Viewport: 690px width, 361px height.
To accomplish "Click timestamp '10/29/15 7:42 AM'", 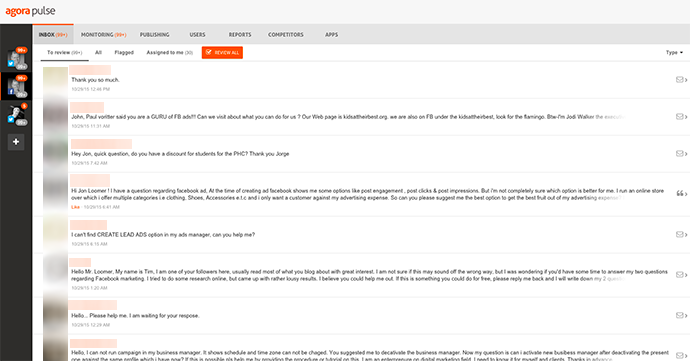I will [89, 163].
